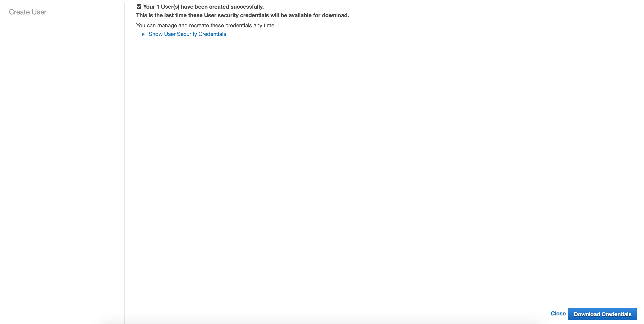Click the horizontal divider above the buttons
The width and height of the screenshot is (644, 324).
[386, 300]
